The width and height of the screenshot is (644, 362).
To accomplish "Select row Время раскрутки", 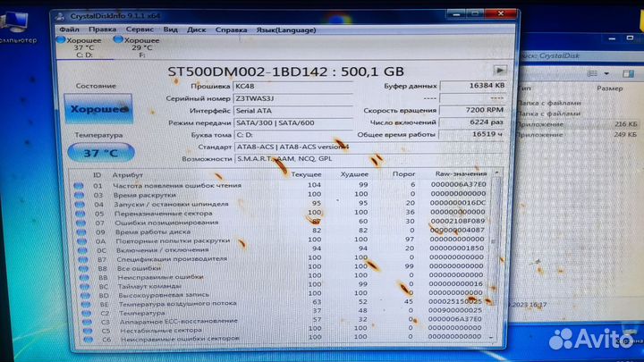I will [282, 194].
